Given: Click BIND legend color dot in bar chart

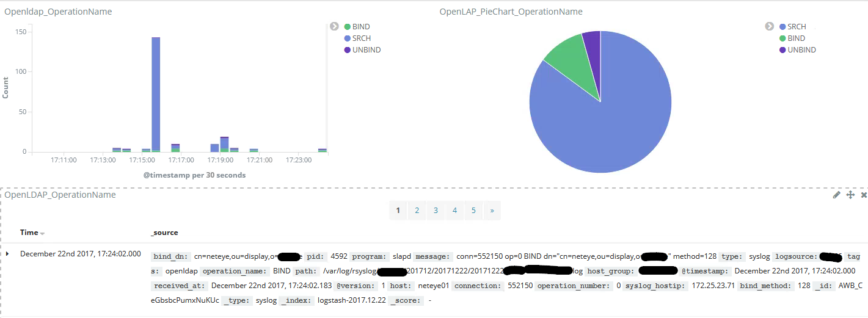Looking at the screenshot, I should pyautogui.click(x=348, y=27).
